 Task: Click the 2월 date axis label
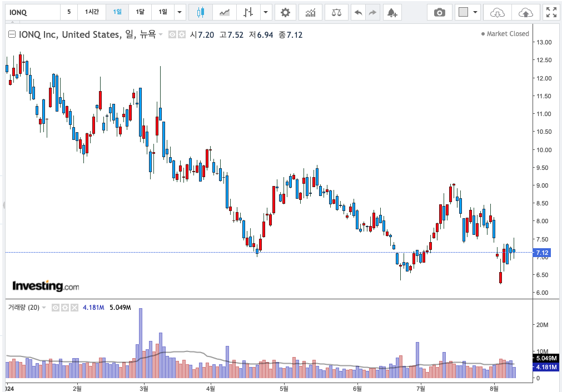tap(77, 389)
